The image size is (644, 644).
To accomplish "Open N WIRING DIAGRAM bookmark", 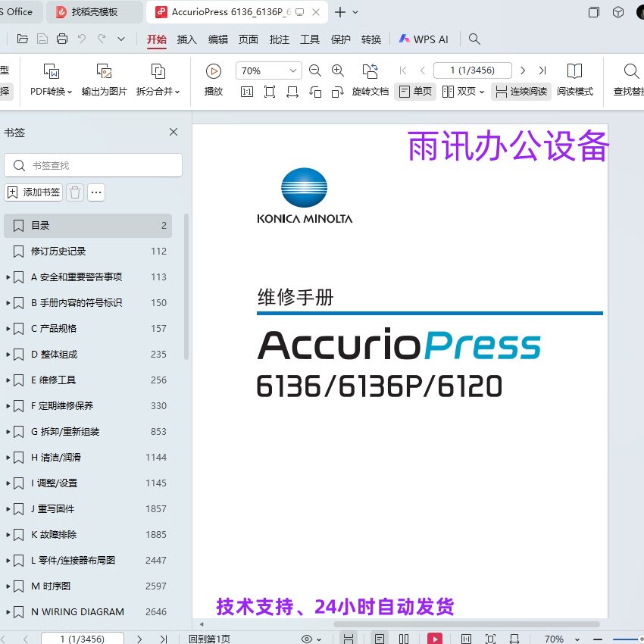I will coord(88,612).
